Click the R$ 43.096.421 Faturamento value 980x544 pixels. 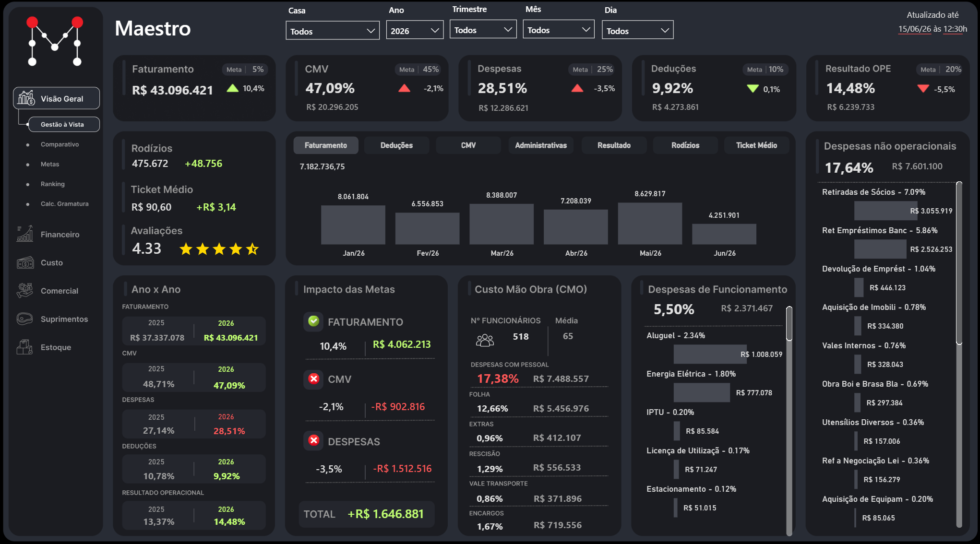172,90
